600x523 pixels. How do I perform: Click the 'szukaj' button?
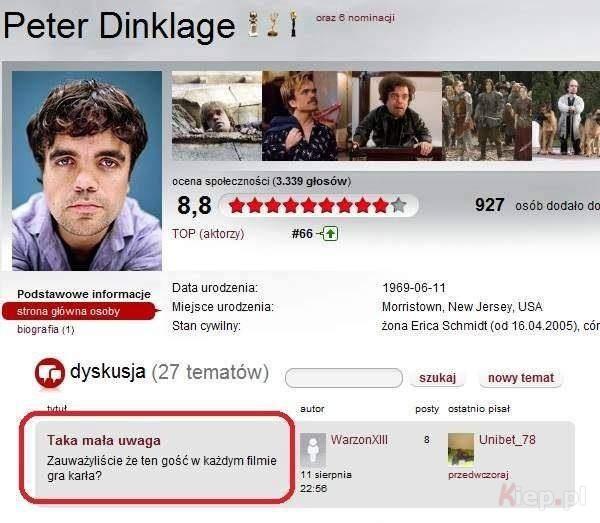coord(437,378)
